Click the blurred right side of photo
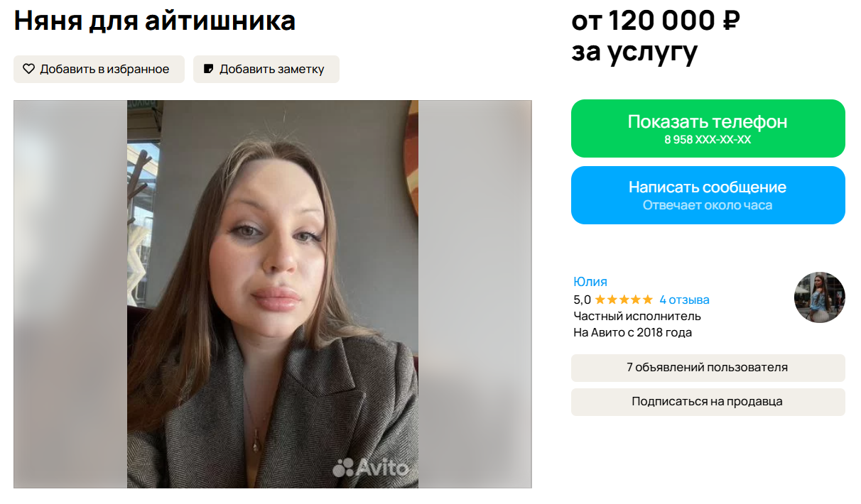This screenshot has width=861, height=504. (x=475, y=294)
